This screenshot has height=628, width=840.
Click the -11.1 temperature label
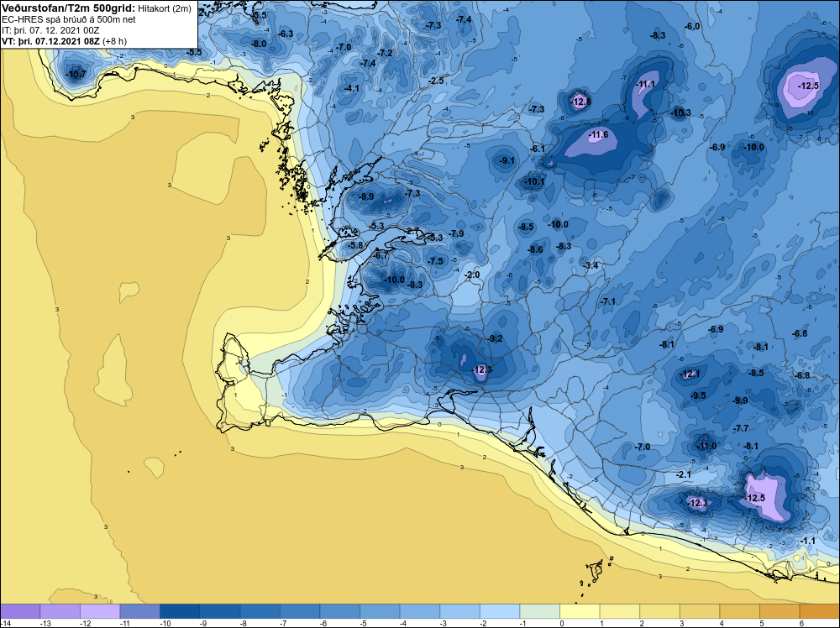pos(645,84)
